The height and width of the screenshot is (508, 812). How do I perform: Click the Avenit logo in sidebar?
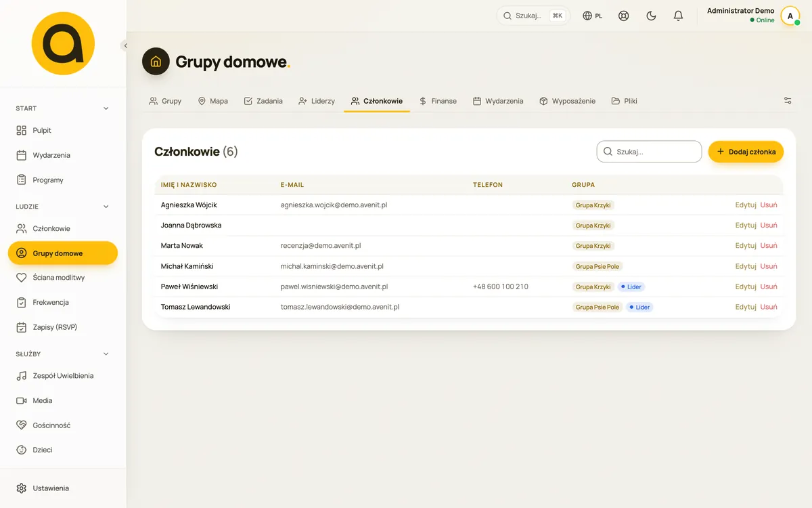click(x=63, y=43)
